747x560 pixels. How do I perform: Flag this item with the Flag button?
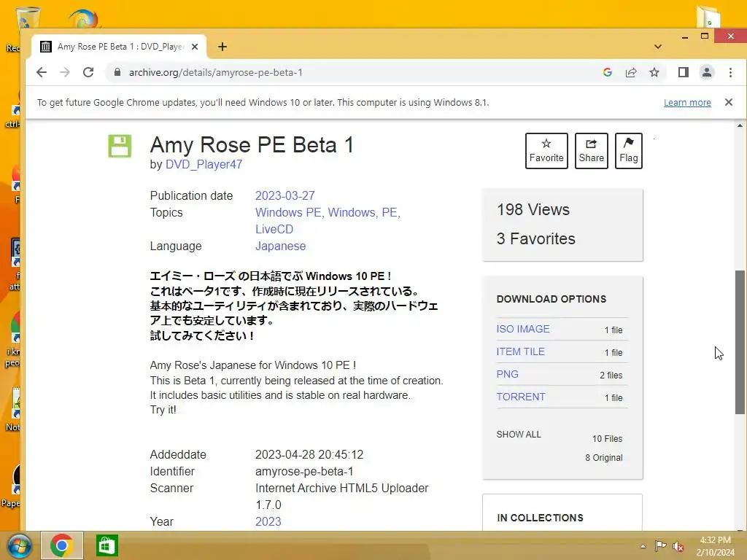point(628,150)
